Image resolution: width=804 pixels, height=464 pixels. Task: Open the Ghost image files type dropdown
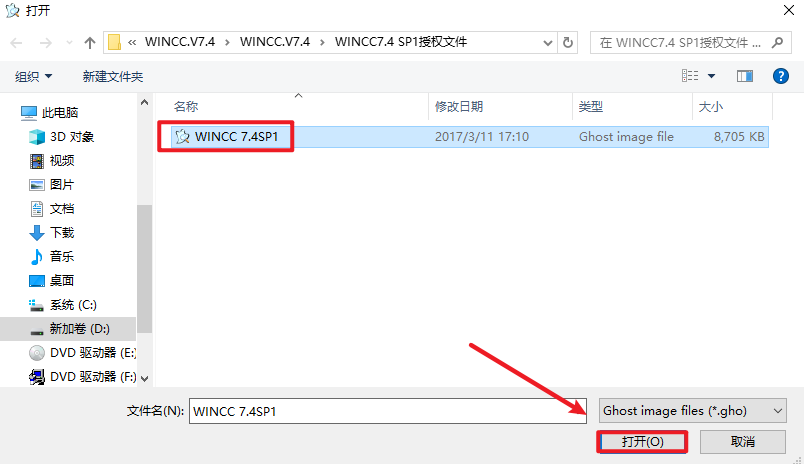[x=692, y=411]
